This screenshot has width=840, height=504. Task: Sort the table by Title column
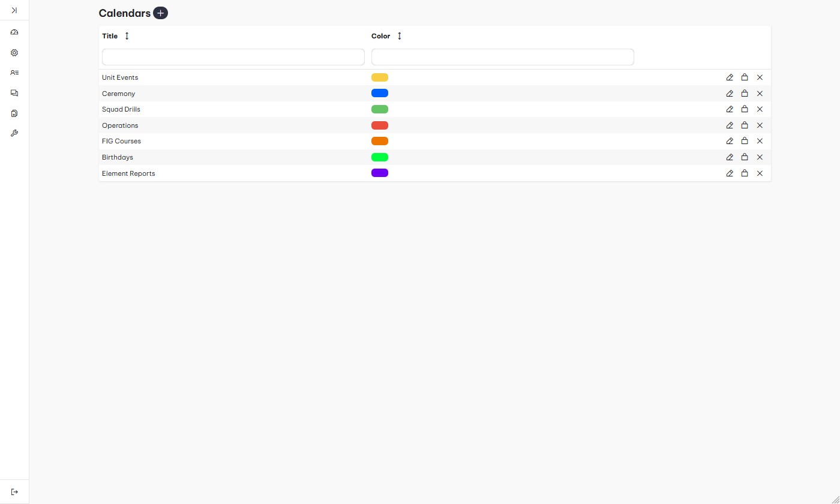click(x=127, y=36)
